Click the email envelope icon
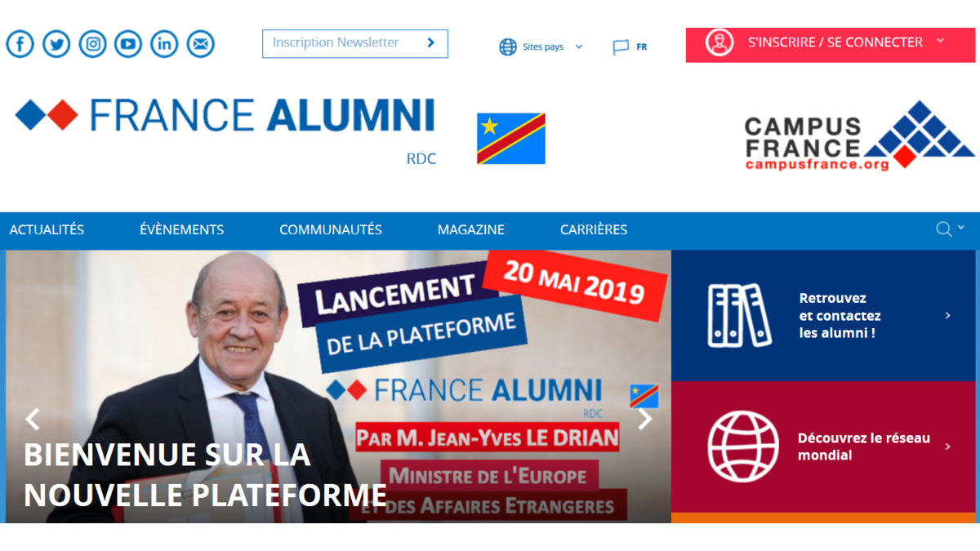980x551 pixels. (200, 43)
